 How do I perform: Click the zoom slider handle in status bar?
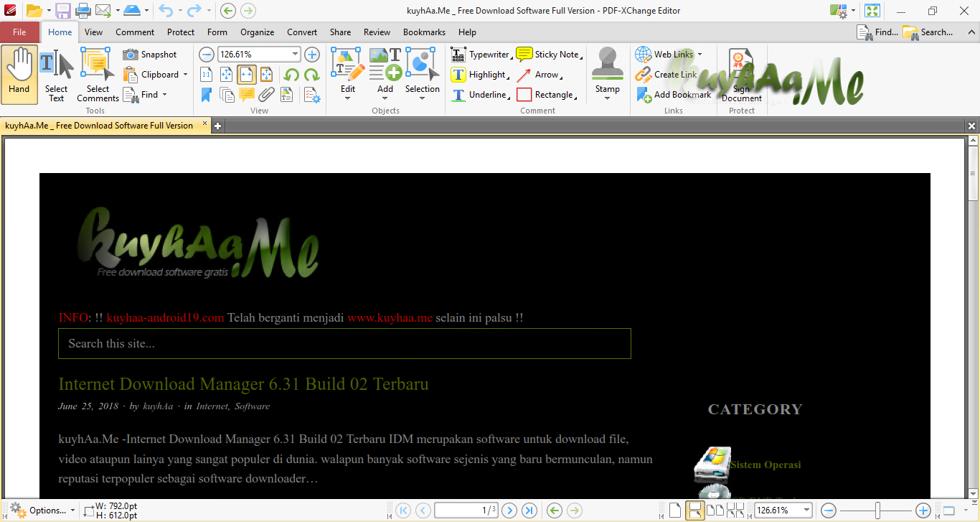click(x=877, y=511)
